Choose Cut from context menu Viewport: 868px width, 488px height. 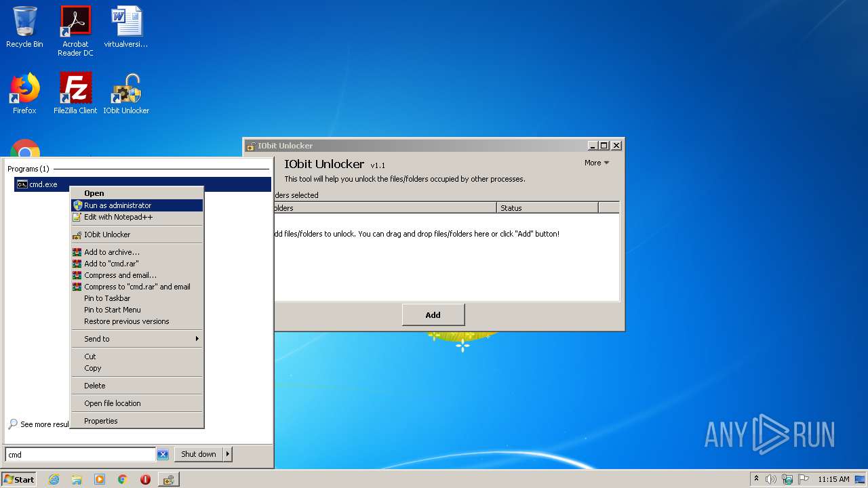(137, 357)
